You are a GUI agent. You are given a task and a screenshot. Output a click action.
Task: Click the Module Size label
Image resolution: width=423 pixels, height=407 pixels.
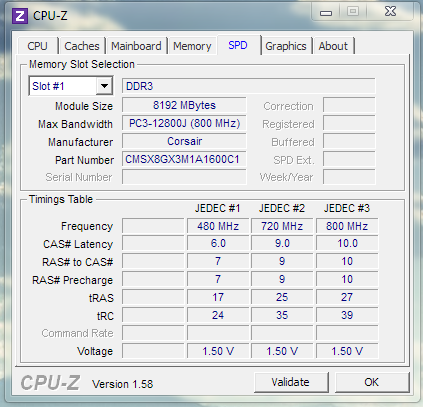coord(84,106)
